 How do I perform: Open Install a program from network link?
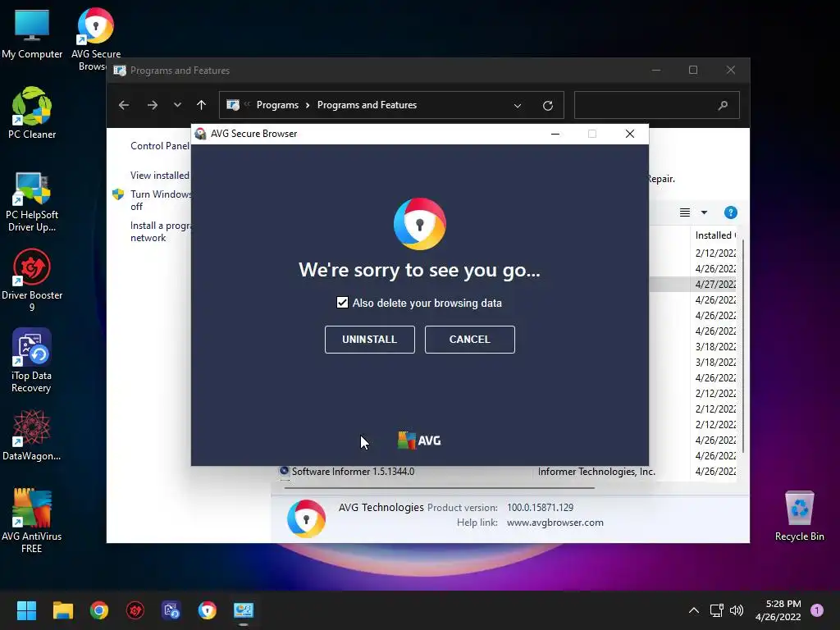[x=160, y=231]
